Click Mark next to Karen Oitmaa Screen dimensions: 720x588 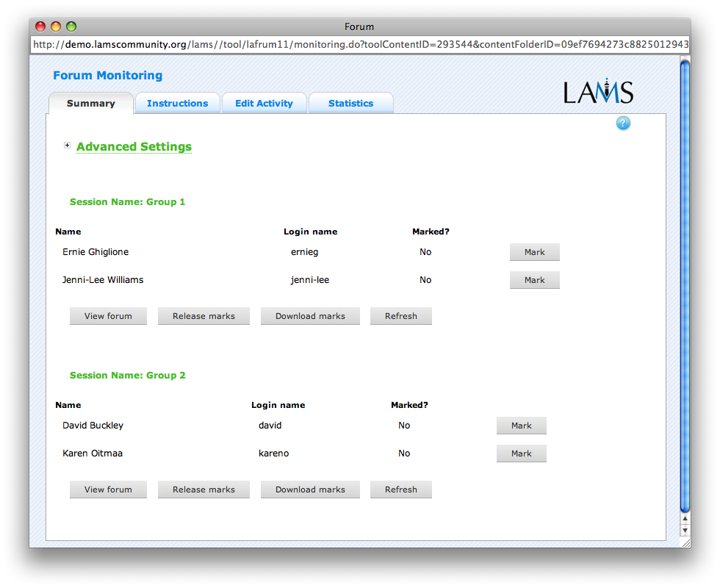[521, 453]
